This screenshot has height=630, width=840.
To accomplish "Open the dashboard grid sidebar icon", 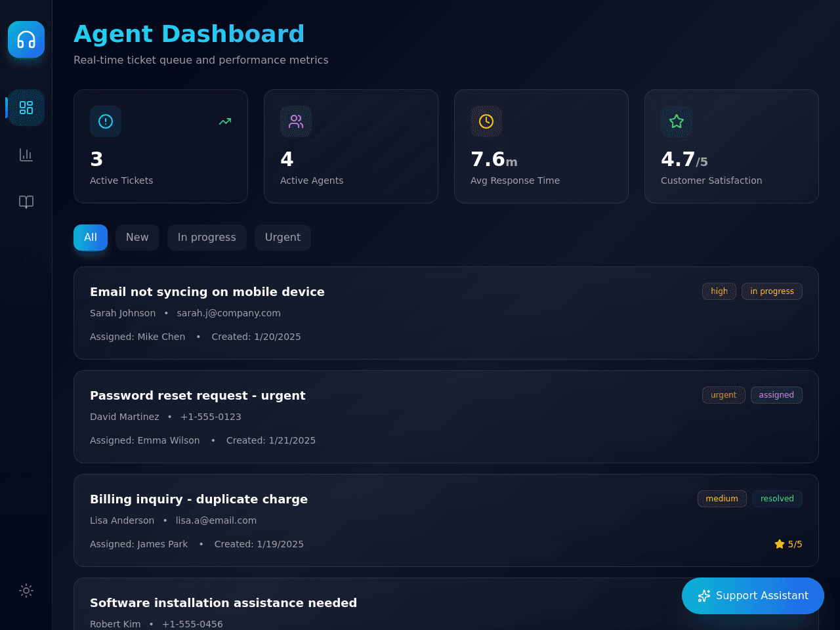I will 26,108.
